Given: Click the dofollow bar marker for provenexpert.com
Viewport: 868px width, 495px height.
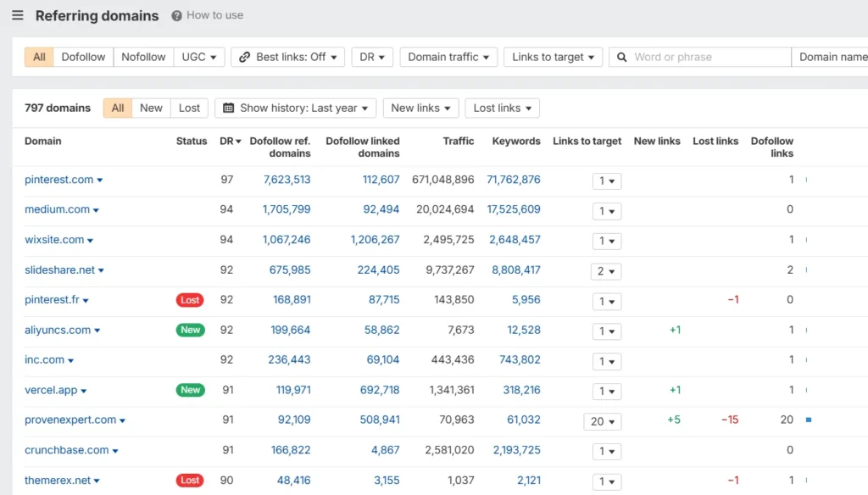Looking at the screenshot, I should 809,420.
